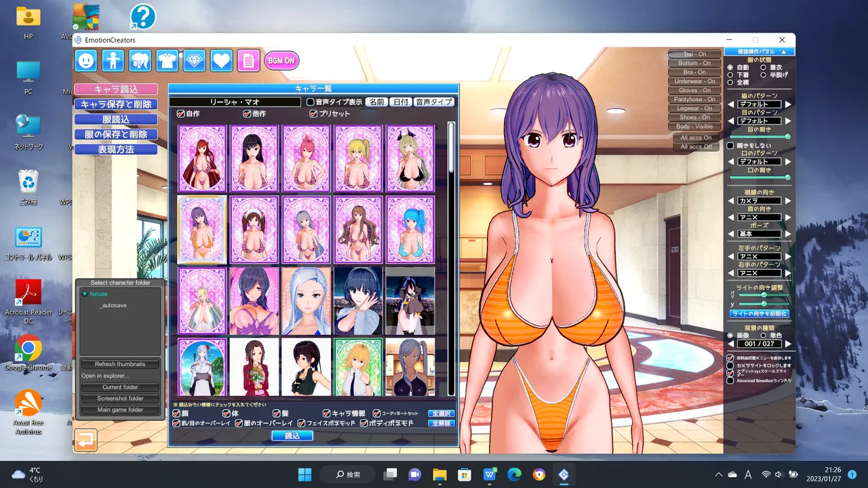This screenshot has height=488, width=868.
Task: Click the Refresh thumbnails button
Action: click(121, 364)
